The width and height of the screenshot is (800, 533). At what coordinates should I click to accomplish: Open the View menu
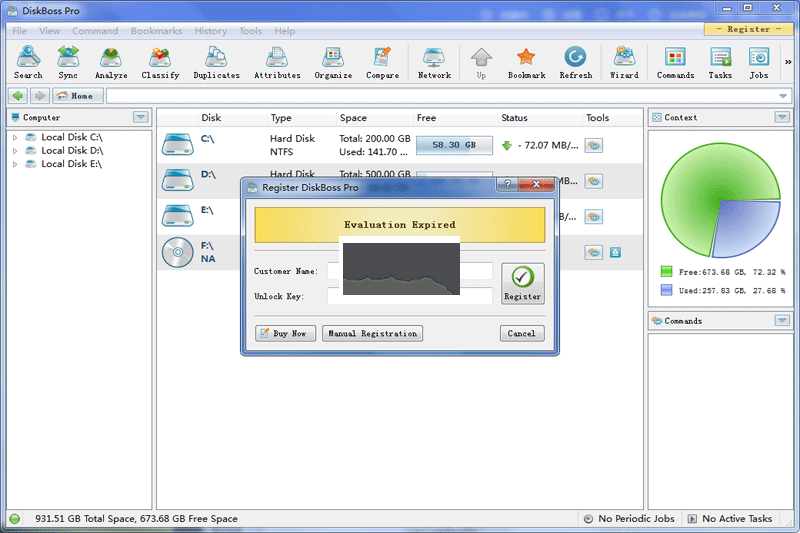[x=49, y=31]
